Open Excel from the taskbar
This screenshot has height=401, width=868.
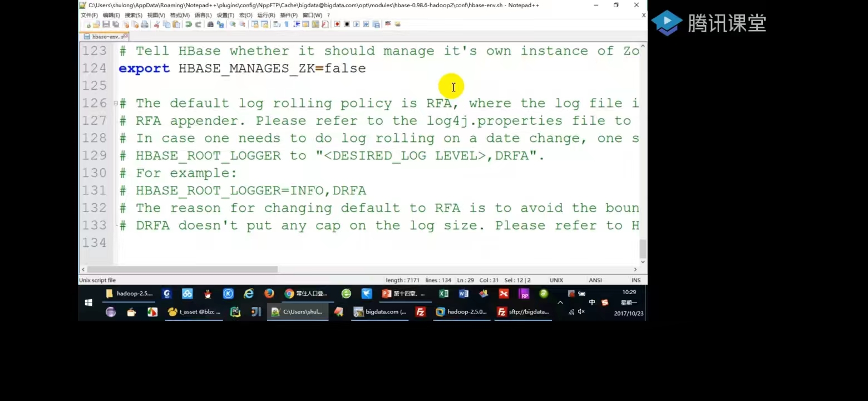point(443,294)
